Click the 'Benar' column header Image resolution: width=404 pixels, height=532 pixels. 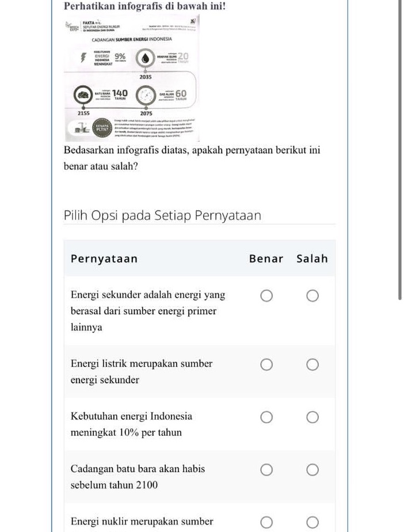266,259
